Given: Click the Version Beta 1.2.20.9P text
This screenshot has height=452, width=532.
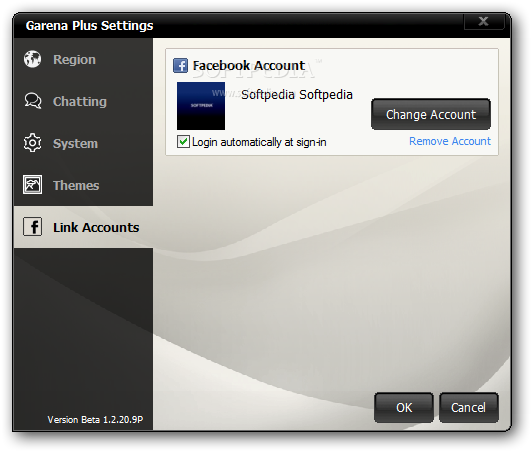Looking at the screenshot, I should 95,420.
